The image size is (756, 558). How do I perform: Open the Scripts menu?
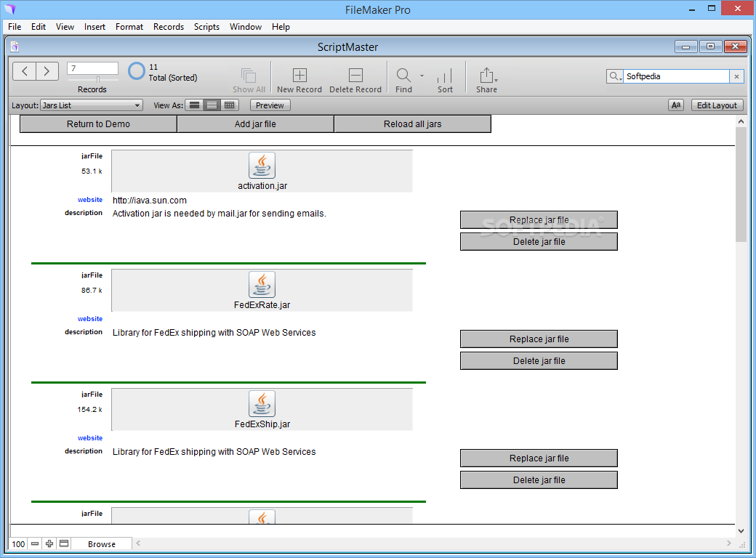click(x=206, y=26)
